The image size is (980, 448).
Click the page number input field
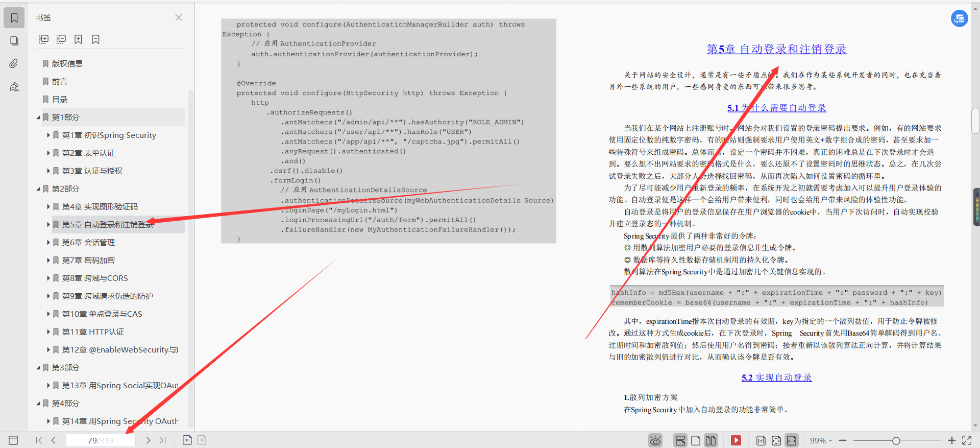[x=101, y=440]
